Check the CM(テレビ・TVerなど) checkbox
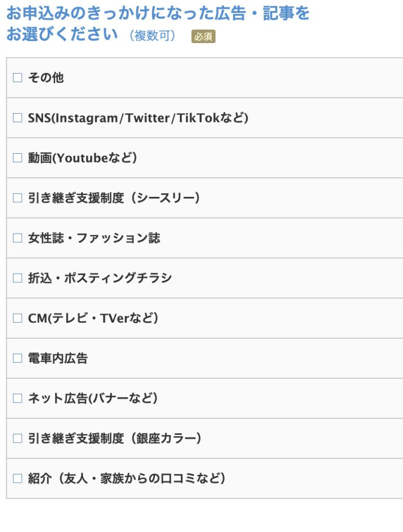Image resolution: width=403 pixels, height=532 pixels. (x=18, y=318)
